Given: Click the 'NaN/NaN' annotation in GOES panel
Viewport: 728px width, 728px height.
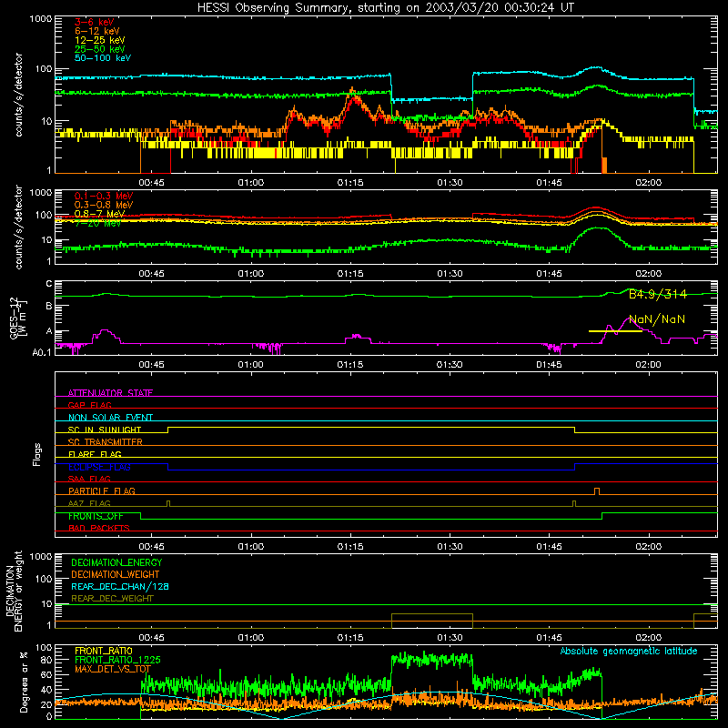Looking at the screenshot, I should pos(656,319).
